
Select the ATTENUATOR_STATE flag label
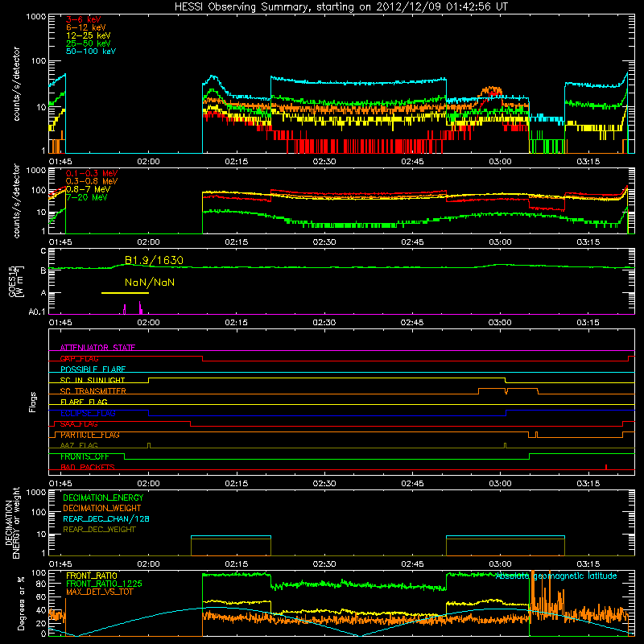(97, 348)
